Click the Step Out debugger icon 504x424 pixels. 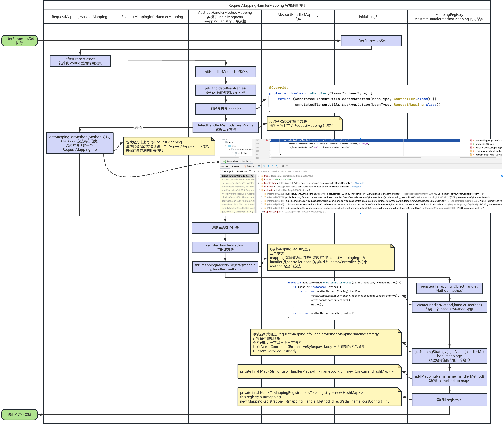(x=273, y=166)
